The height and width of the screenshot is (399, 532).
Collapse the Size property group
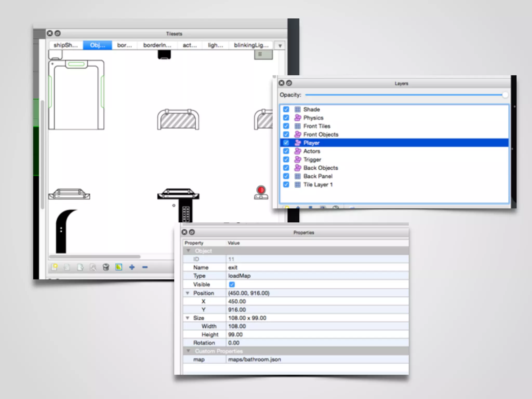188,318
